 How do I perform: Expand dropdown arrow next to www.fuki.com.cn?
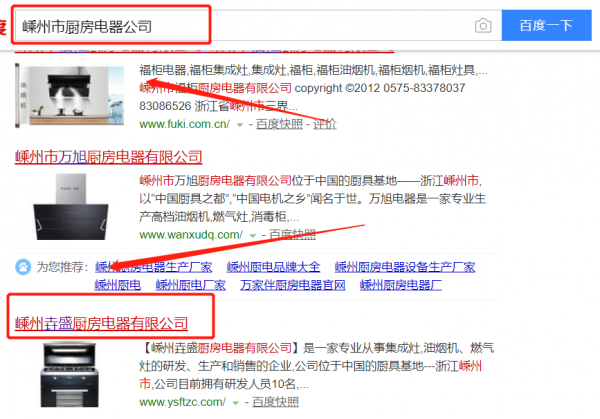[x=240, y=125]
